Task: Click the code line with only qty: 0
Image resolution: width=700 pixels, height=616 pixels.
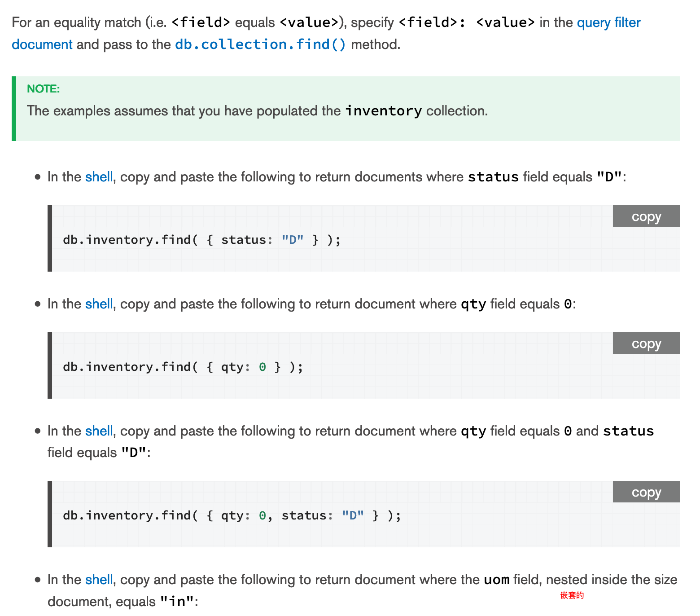Action: pyautogui.click(x=183, y=367)
